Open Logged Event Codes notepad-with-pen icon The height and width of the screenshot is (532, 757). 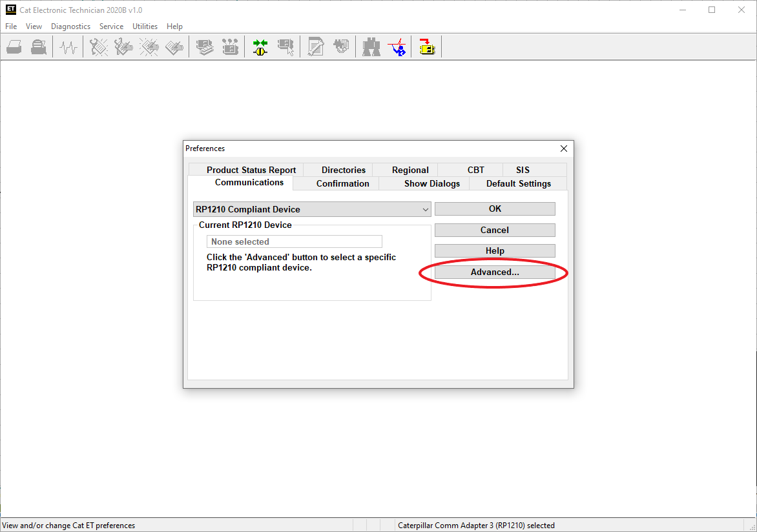pyautogui.click(x=174, y=47)
